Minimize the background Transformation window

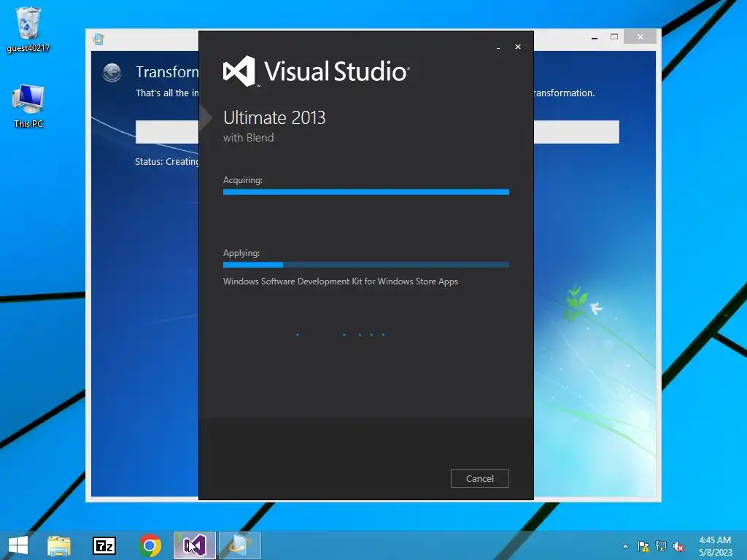(595, 37)
